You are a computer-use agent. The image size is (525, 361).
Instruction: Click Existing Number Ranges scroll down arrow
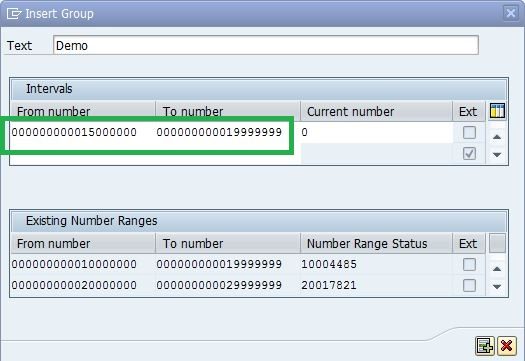497,287
